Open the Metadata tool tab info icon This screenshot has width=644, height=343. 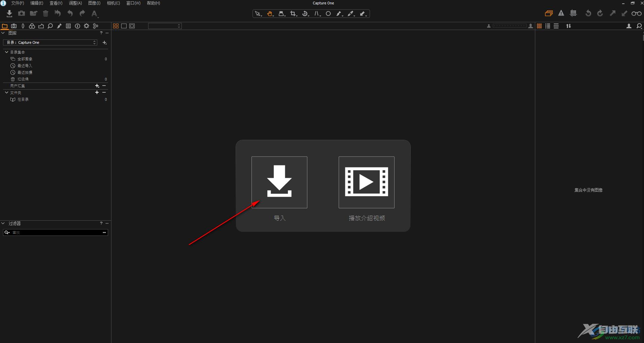[x=77, y=26]
